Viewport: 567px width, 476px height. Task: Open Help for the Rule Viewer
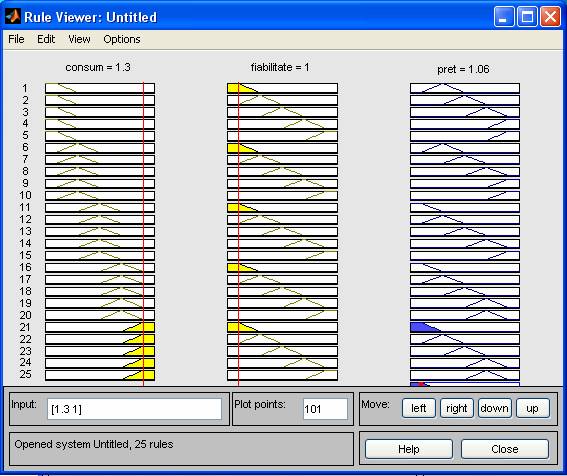409,449
